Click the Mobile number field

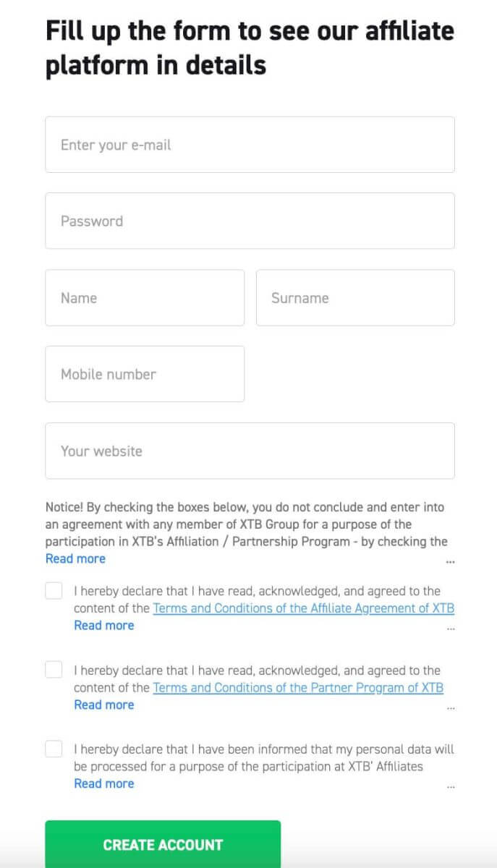click(x=144, y=374)
